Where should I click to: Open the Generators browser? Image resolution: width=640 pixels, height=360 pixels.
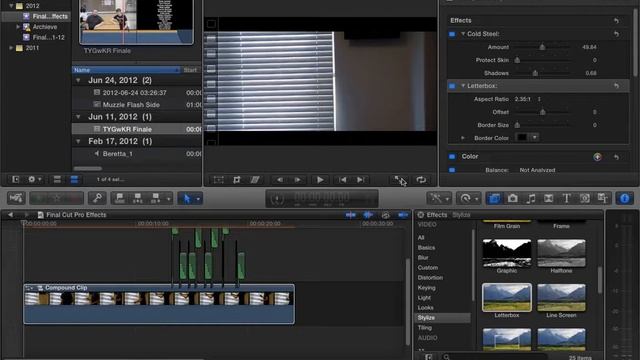(x=584, y=198)
